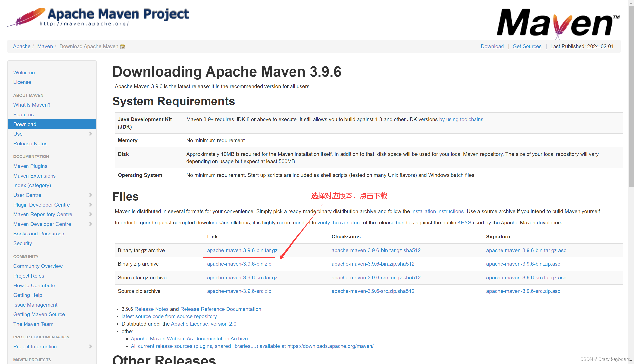Download apache-maven-3.9.6-bin.zip
Image resolution: width=634 pixels, height=364 pixels.
coord(238,264)
